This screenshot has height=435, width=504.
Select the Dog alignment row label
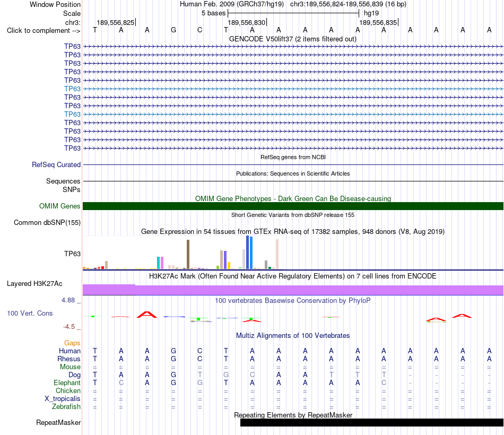coord(74,375)
